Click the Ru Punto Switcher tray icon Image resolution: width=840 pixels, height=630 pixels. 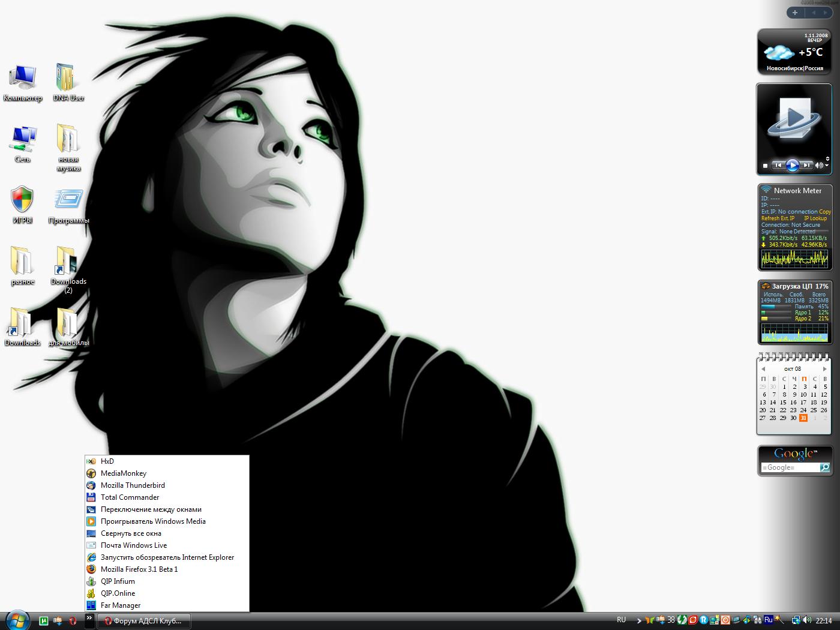pos(768,620)
